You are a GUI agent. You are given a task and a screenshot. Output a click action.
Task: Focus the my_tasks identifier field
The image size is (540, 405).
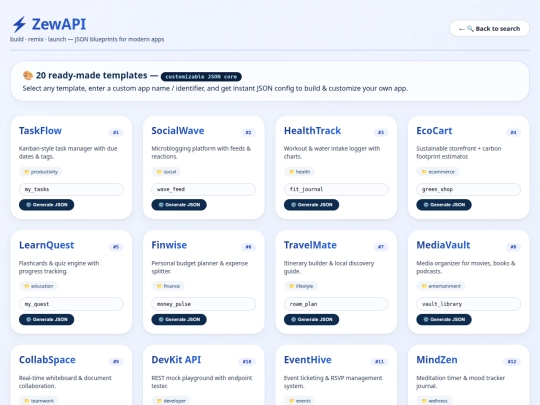point(71,189)
